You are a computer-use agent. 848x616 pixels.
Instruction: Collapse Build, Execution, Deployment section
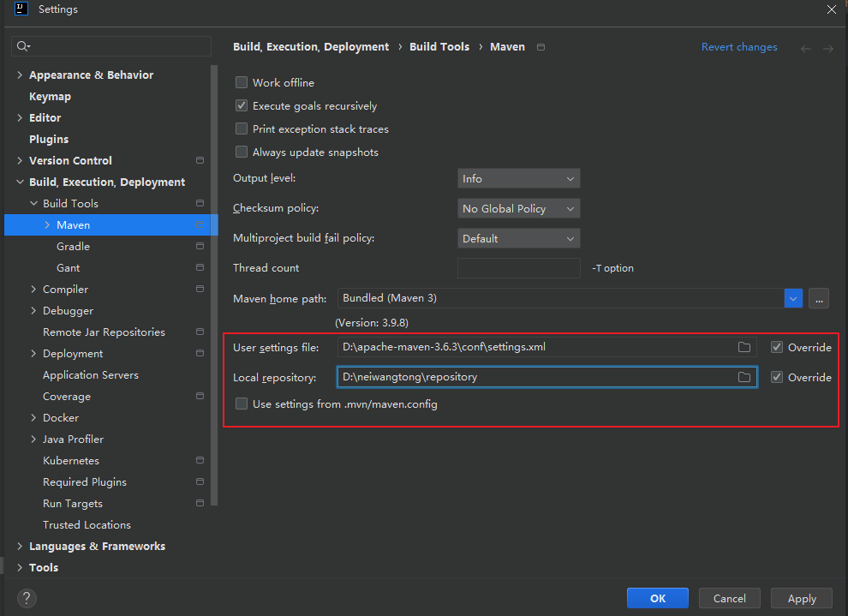[x=20, y=182]
